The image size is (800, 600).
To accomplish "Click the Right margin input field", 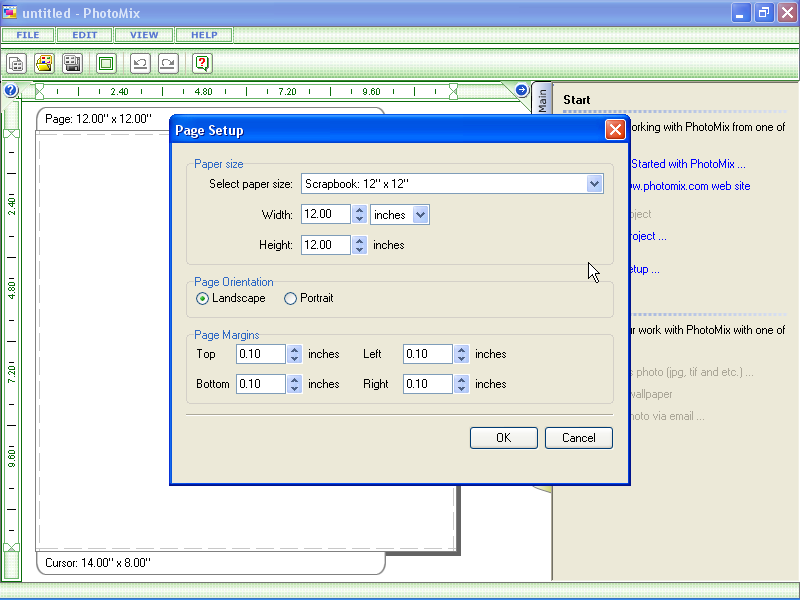I will 428,384.
